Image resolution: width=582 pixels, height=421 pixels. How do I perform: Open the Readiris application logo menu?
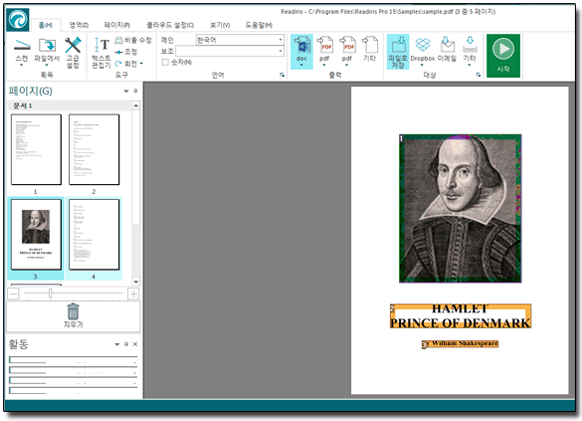pyautogui.click(x=17, y=20)
